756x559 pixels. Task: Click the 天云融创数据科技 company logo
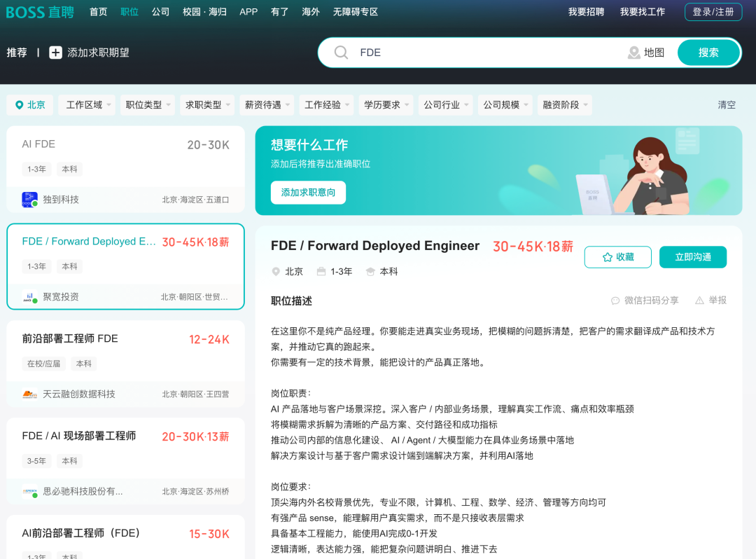[30, 394]
